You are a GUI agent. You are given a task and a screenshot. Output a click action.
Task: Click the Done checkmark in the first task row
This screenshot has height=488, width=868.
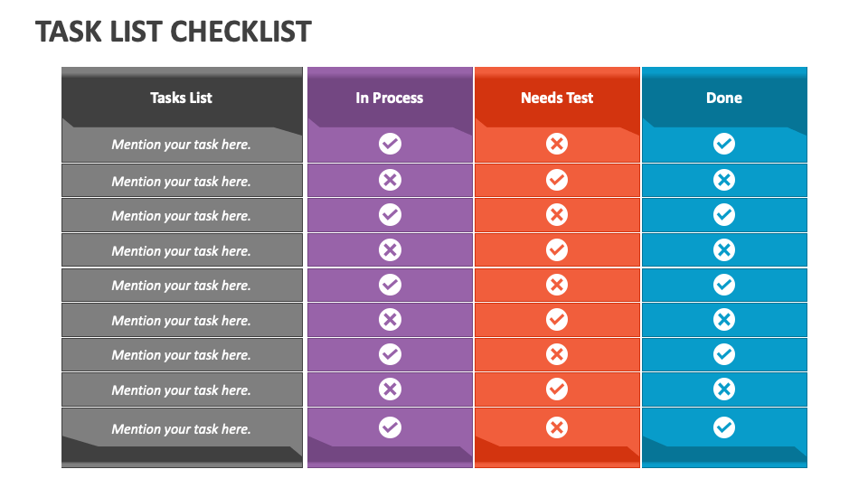[x=724, y=144]
